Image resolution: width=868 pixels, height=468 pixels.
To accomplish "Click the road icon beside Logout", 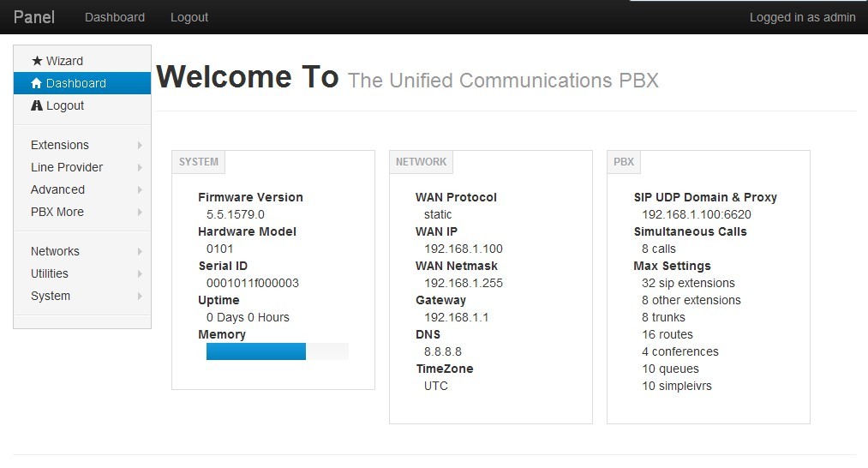I will [37, 105].
